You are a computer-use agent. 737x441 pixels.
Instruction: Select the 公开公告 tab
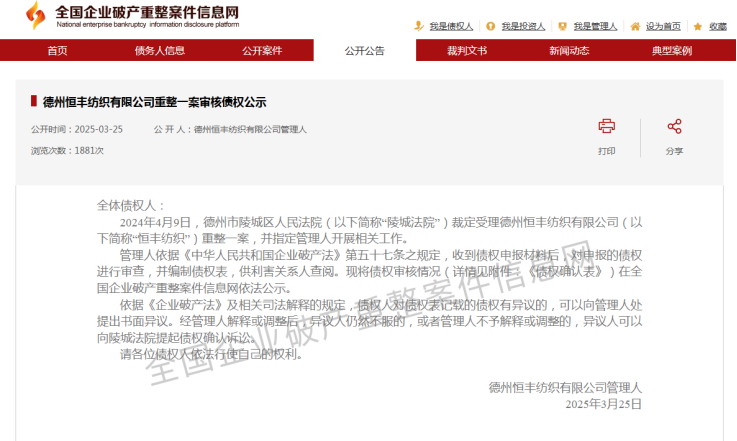[x=364, y=50]
